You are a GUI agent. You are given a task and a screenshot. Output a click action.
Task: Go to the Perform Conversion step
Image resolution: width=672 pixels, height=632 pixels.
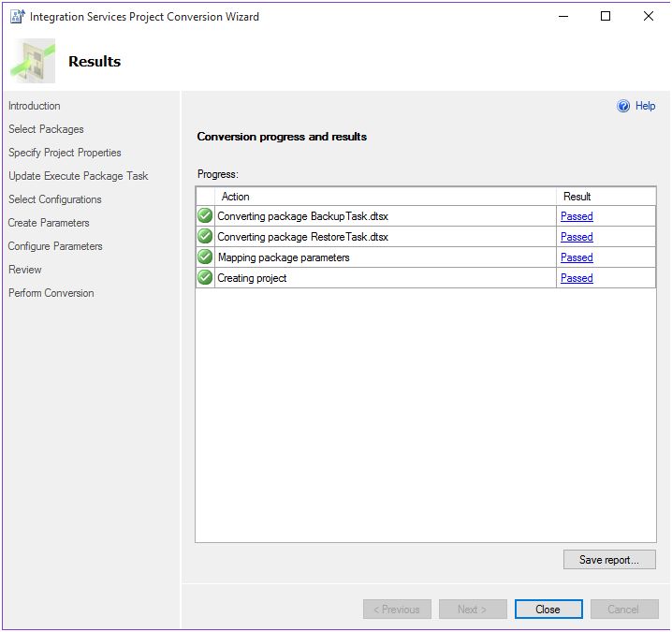pyautogui.click(x=51, y=293)
